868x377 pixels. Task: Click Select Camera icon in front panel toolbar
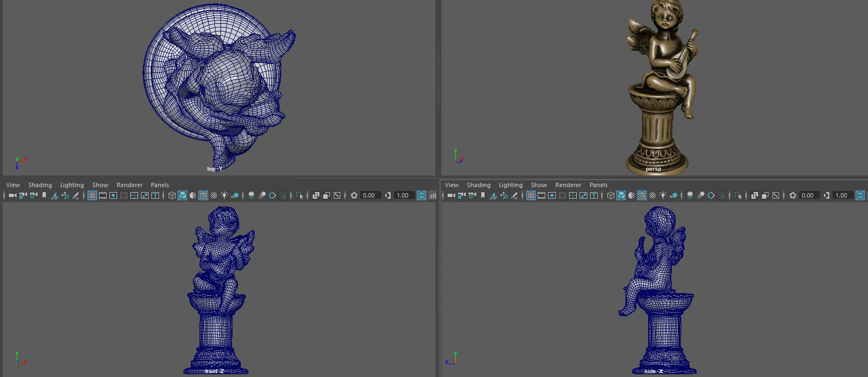coord(12,195)
